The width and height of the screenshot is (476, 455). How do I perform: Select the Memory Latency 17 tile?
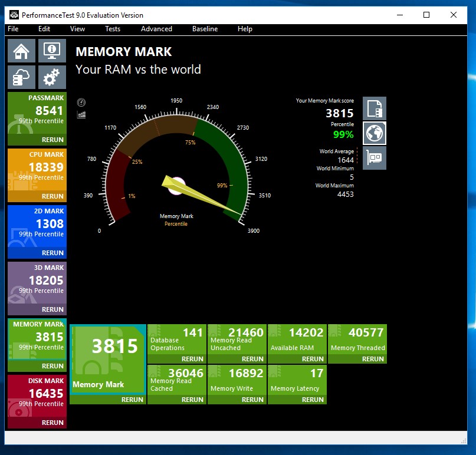[x=297, y=380]
